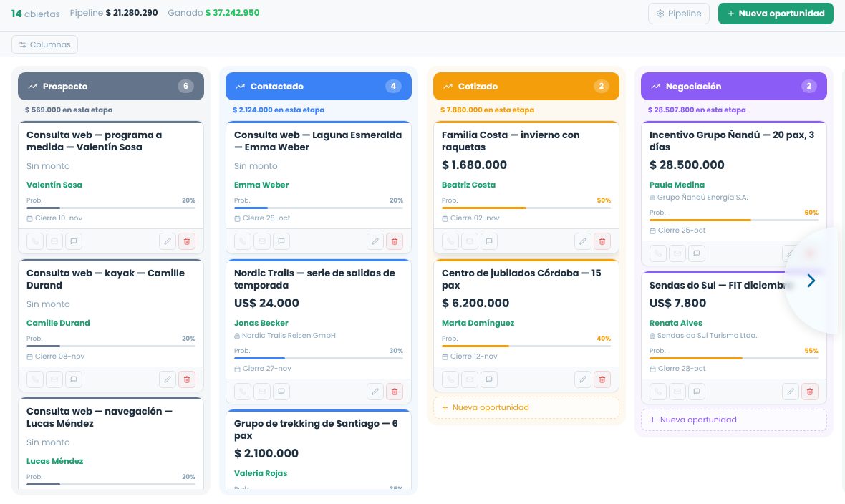Click Beatriz Costa 50% probability bar
Image resolution: width=845 pixels, height=504 pixels.
click(526, 208)
